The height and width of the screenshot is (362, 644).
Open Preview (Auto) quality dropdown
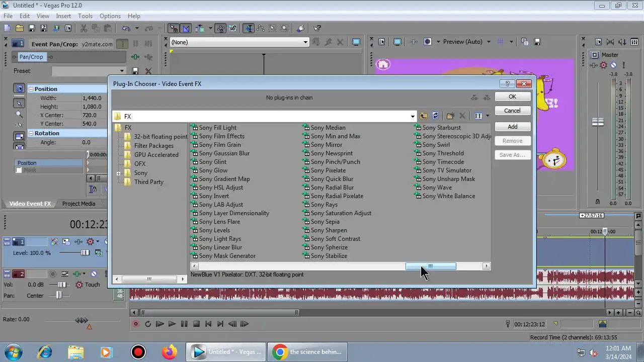tap(489, 42)
